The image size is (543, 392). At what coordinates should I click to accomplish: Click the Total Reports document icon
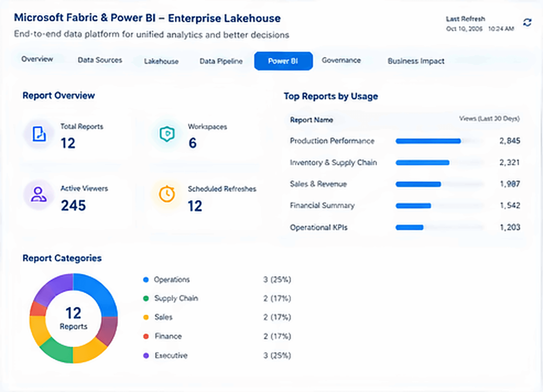39,134
